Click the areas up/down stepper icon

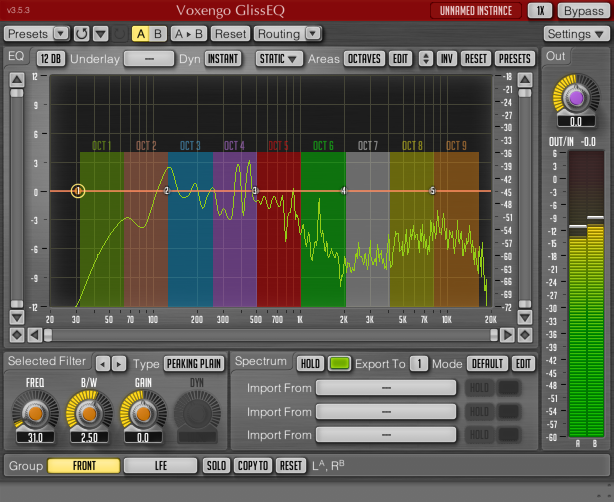[426, 59]
